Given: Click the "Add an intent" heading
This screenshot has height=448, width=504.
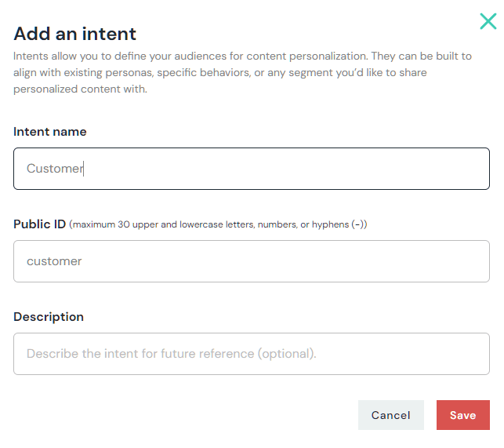Looking at the screenshot, I should coord(75,34).
